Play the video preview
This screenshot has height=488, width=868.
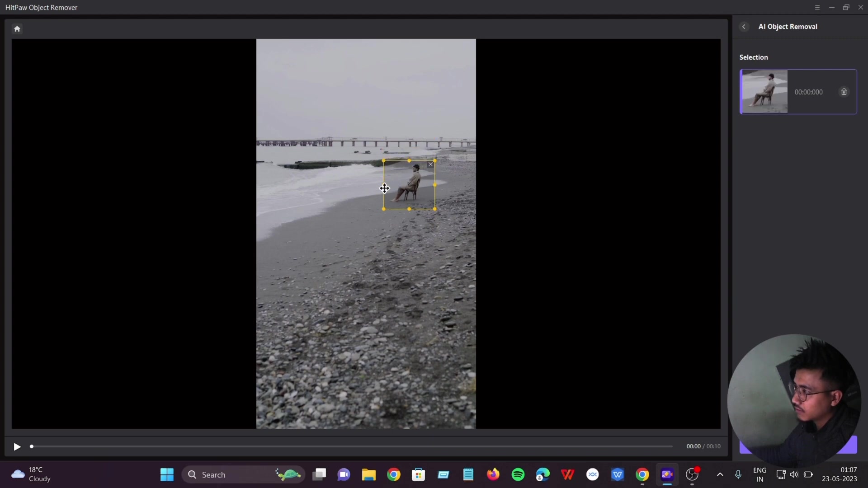point(17,447)
